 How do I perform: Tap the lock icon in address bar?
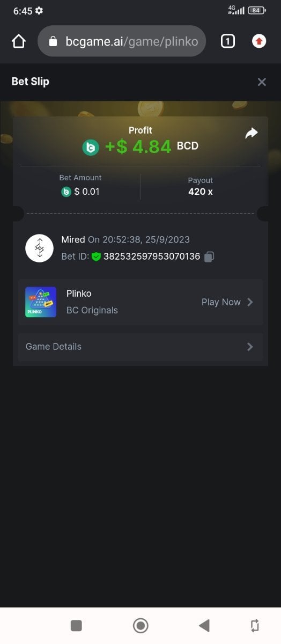53,41
